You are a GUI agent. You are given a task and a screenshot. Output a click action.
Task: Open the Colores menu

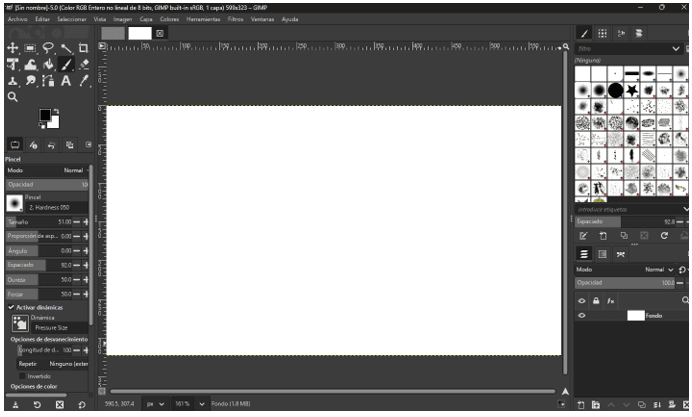169,19
